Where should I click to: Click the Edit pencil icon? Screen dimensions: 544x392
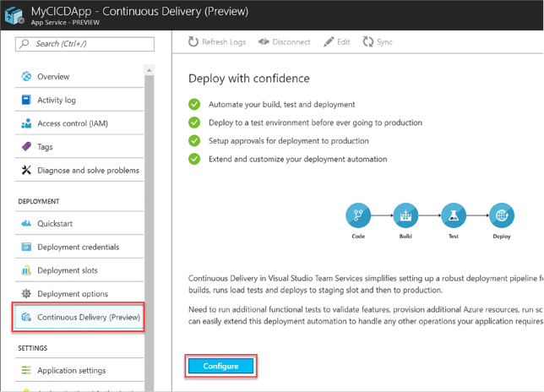point(329,42)
